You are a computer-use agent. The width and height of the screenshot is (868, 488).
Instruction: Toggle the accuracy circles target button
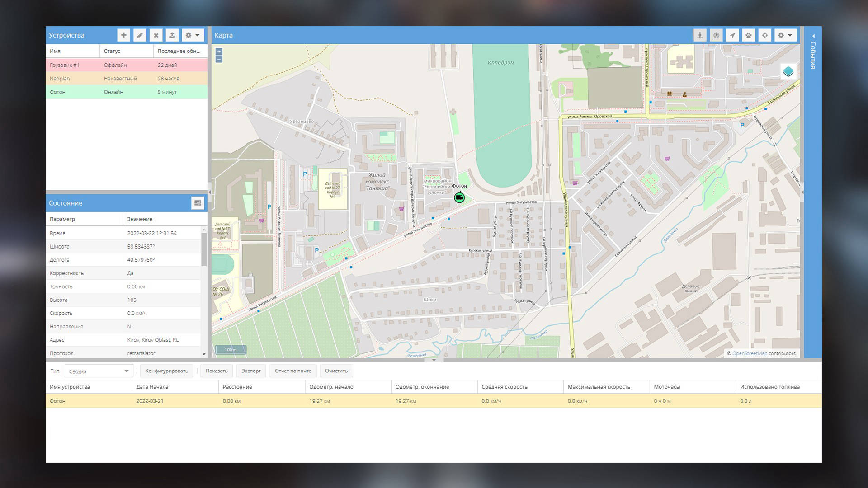coord(716,35)
